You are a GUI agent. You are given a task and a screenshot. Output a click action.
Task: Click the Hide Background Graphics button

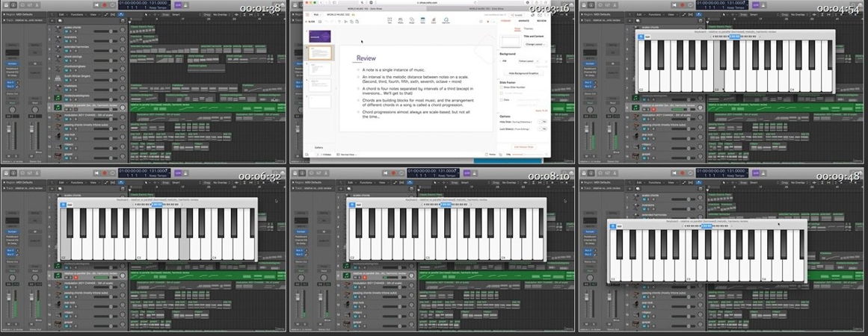click(x=524, y=73)
